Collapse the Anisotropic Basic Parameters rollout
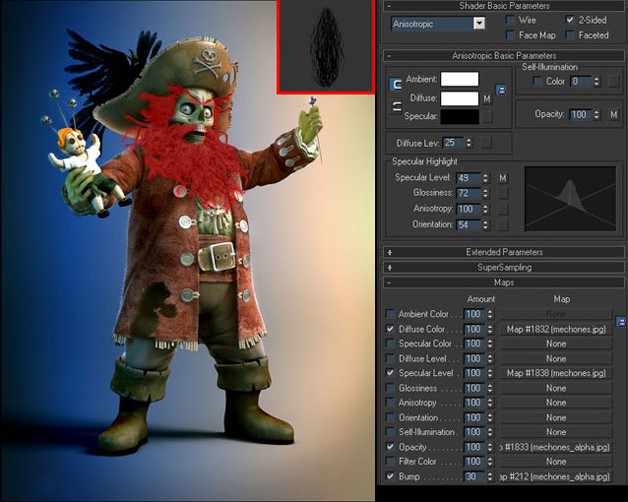Screen dimensions: 628x502 [504, 55]
